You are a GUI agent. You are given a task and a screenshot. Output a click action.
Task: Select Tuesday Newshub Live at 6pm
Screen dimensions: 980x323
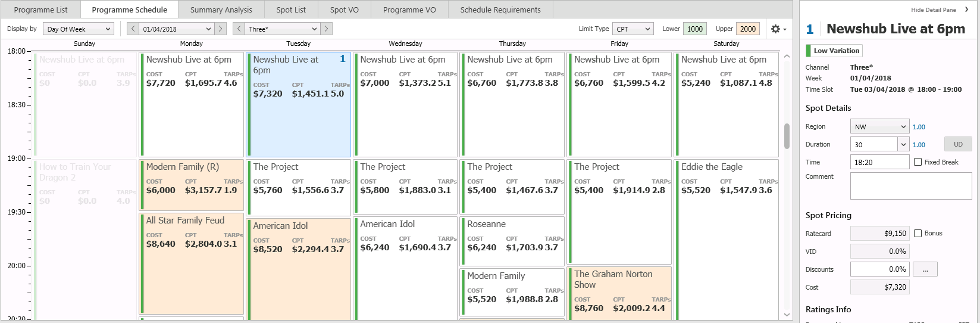[298, 104]
